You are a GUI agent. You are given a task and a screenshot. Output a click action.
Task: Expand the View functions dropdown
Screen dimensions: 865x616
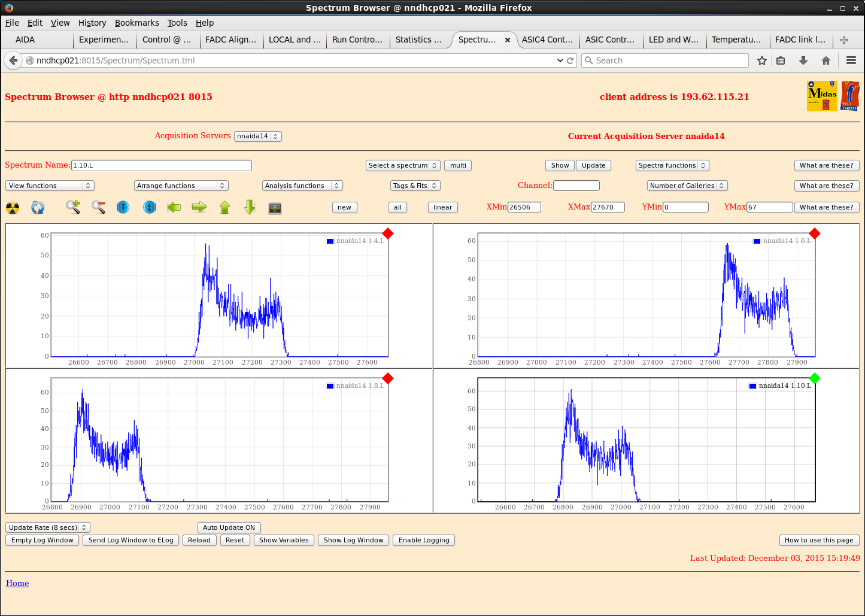tap(50, 186)
